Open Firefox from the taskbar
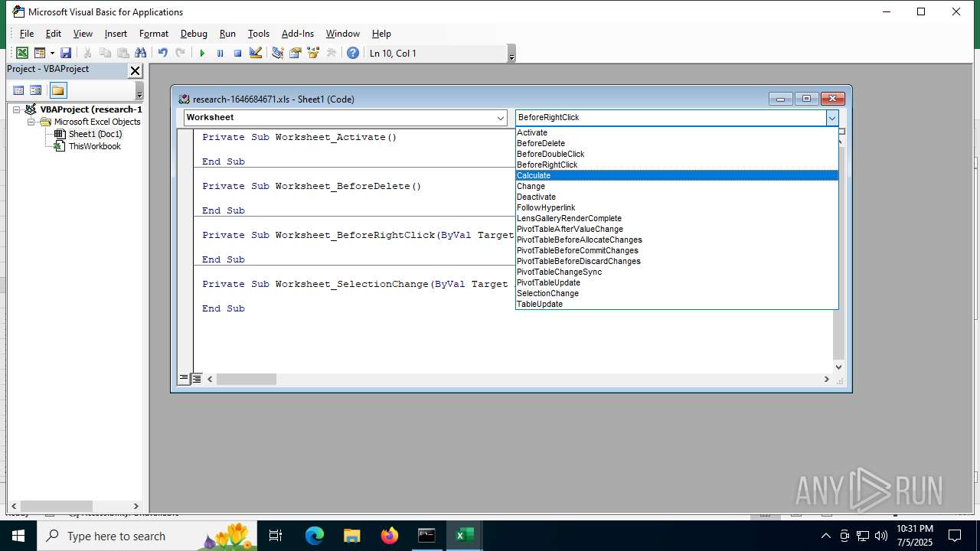The height and width of the screenshot is (551, 980). pos(390,536)
